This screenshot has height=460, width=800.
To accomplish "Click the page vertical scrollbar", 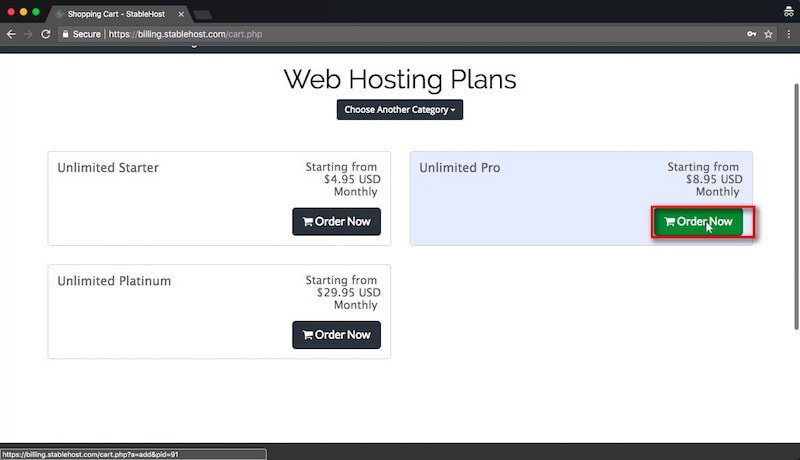I will 796,207.
